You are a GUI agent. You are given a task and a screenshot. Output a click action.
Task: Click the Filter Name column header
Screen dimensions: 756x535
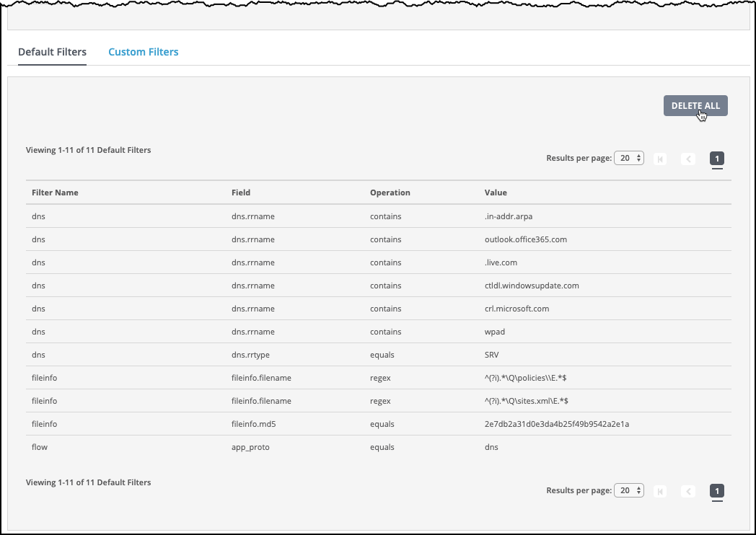[55, 193]
